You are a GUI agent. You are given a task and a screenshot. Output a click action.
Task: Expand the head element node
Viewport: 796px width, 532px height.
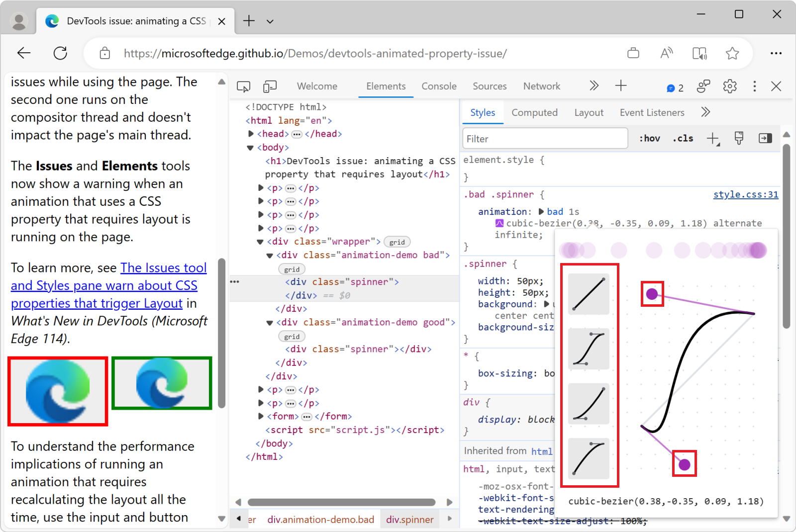tap(251, 134)
